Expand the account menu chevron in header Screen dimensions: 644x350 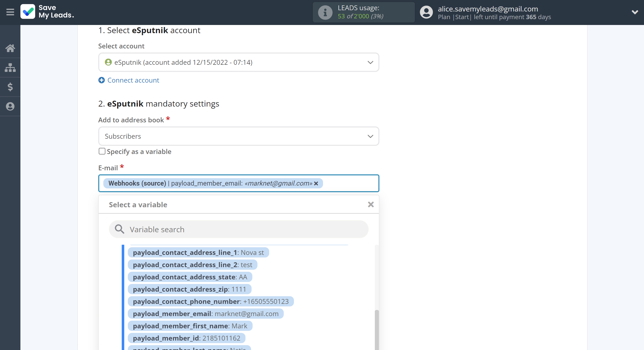(635, 12)
